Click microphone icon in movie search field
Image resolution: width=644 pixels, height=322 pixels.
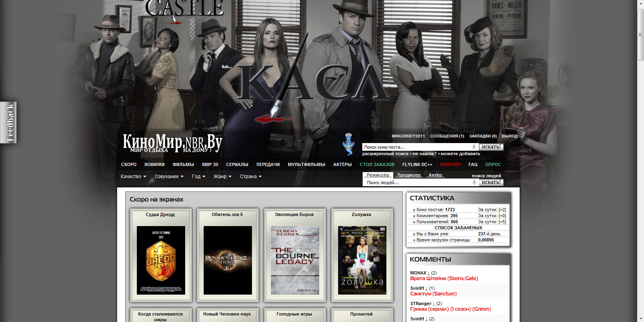point(474,147)
